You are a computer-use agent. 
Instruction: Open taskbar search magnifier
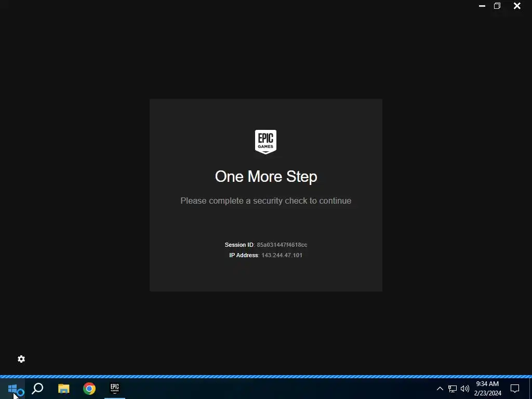pyautogui.click(x=37, y=389)
